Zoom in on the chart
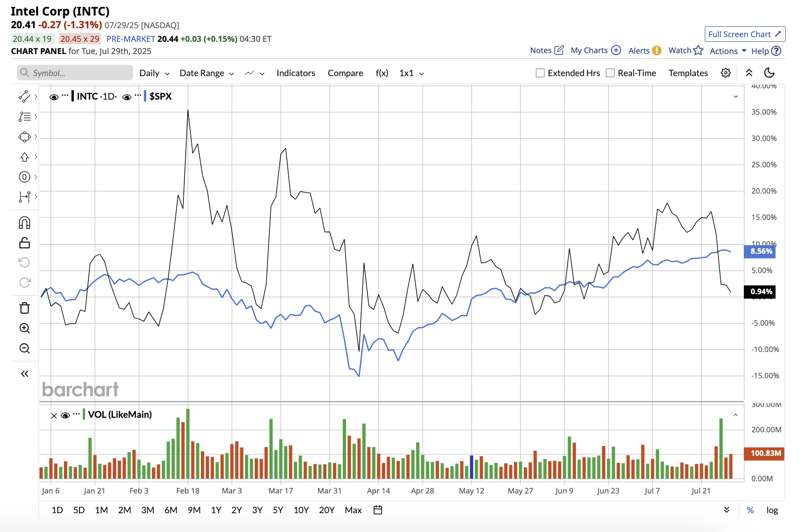 point(24,328)
